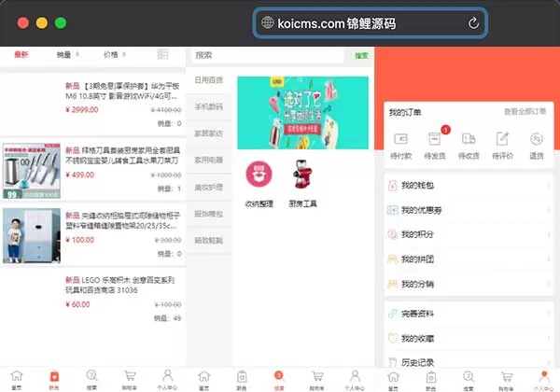Expand 我的优惠券 row chevron
The height and width of the screenshot is (392, 560).
(x=548, y=210)
